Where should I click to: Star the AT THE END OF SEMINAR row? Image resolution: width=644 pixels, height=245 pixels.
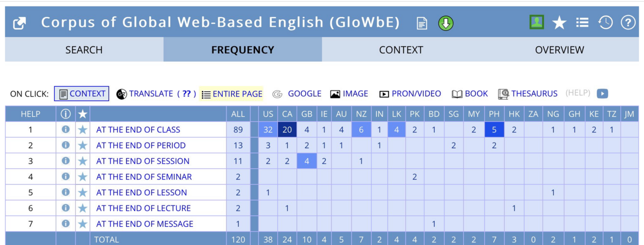(x=83, y=176)
